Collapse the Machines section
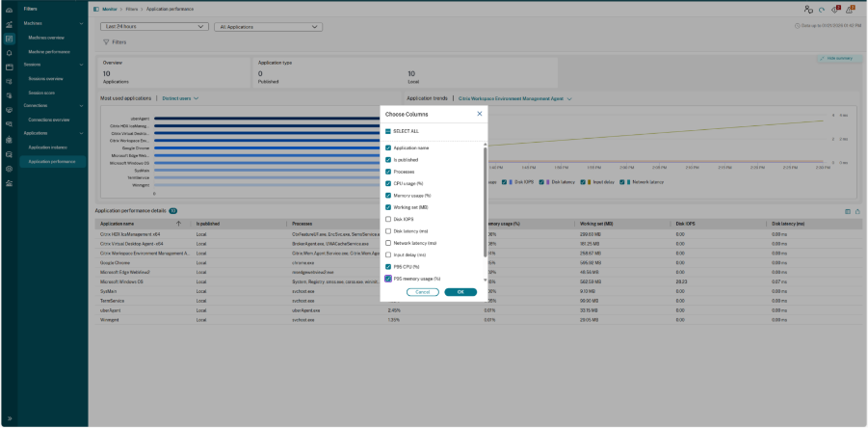 pyautogui.click(x=82, y=23)
